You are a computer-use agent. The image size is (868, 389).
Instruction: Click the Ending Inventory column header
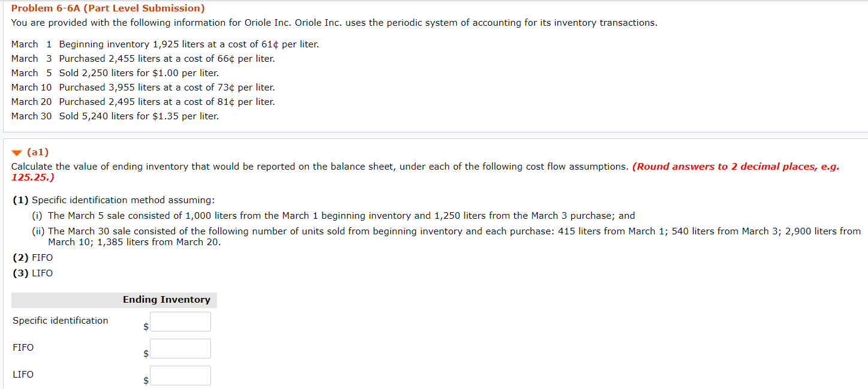[x=166, y=300]
